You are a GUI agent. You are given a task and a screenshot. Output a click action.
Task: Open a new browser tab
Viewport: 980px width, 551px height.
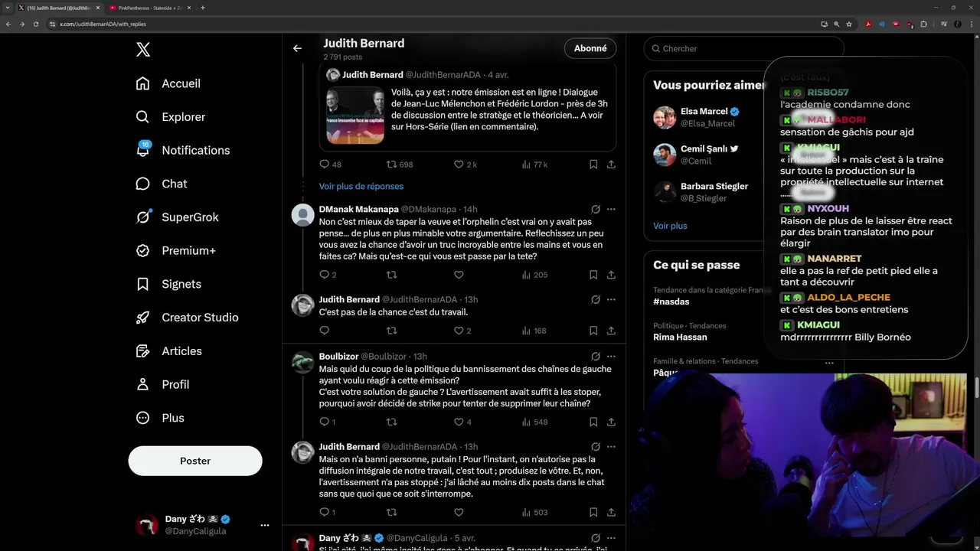coord(203,8)
